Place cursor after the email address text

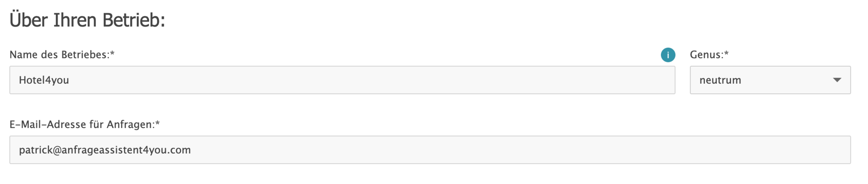[192, 150]
